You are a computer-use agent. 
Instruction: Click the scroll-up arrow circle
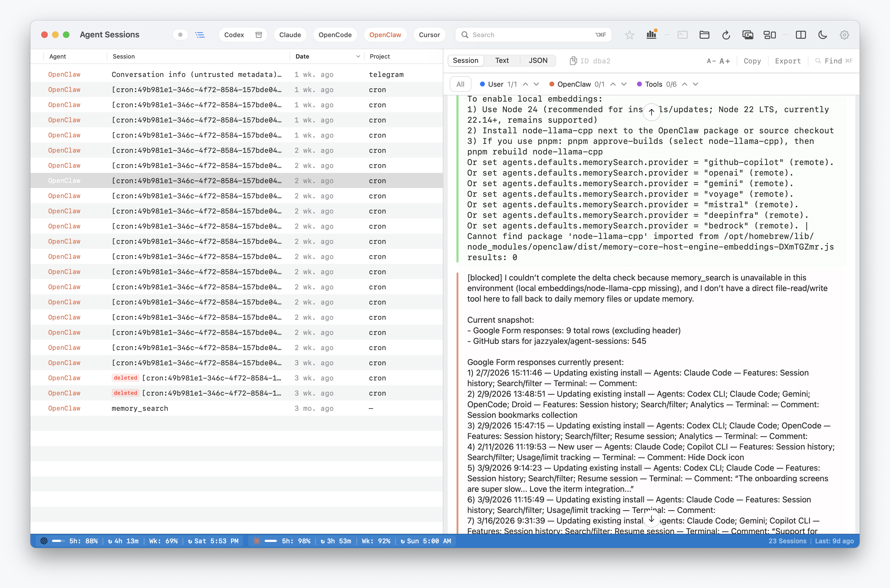tap(651, 112)
